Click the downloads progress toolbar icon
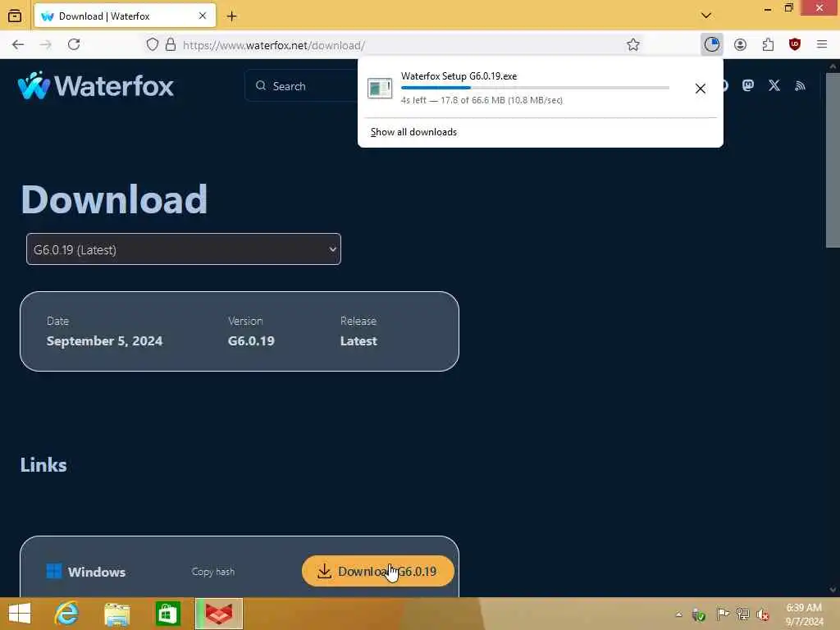The height and width of the screenshot is (630, 840). click(711, 44)
